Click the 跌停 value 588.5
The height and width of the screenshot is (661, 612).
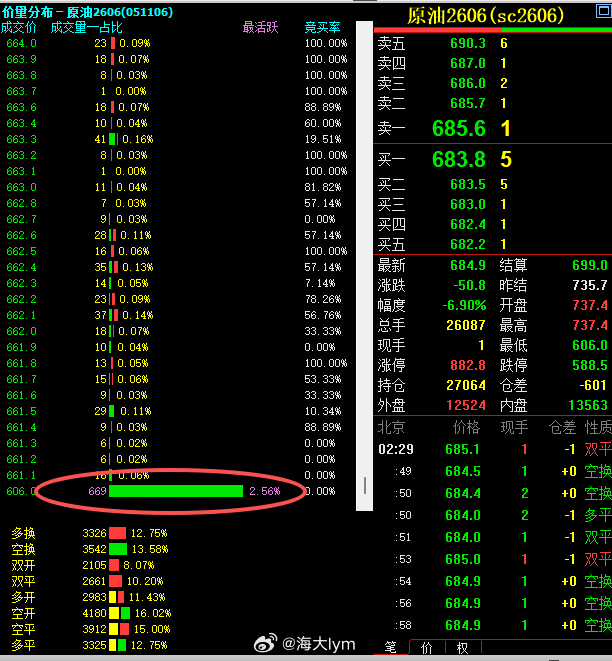tap(590, 365)
